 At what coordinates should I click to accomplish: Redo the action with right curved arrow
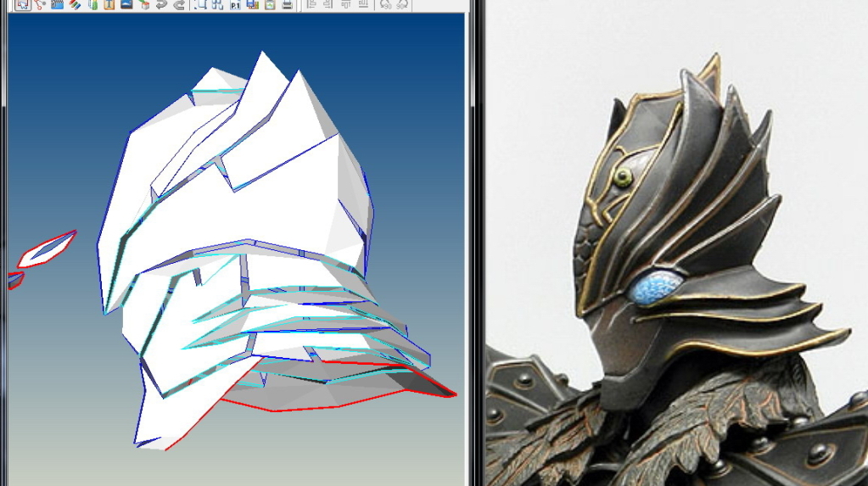179,4
